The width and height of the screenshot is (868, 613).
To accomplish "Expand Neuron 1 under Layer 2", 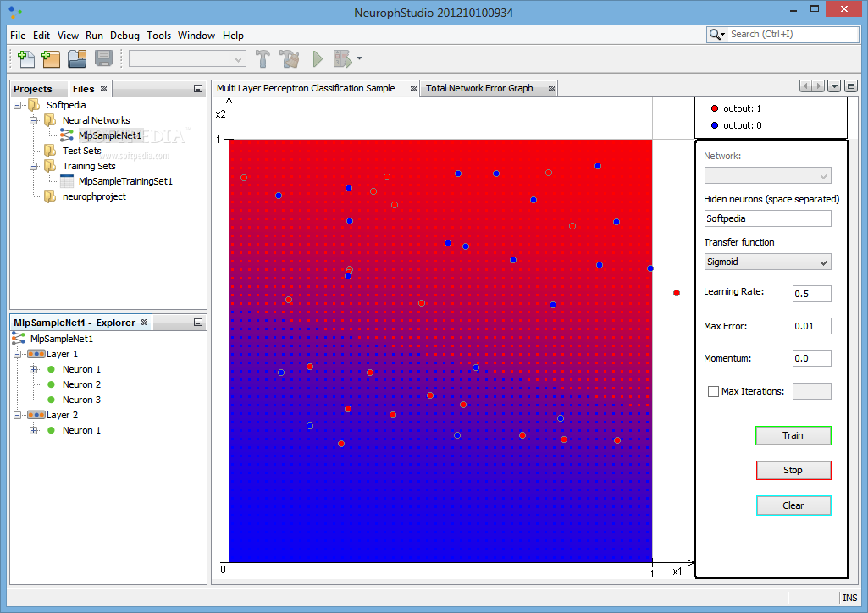I will pyautogui.click(x=34, y=430).
